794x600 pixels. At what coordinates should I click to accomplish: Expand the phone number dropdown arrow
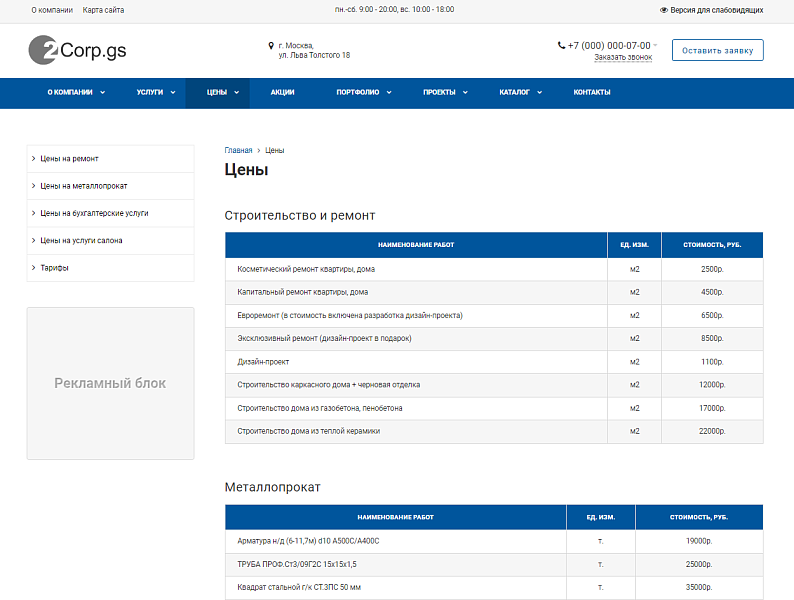point(655,45)
